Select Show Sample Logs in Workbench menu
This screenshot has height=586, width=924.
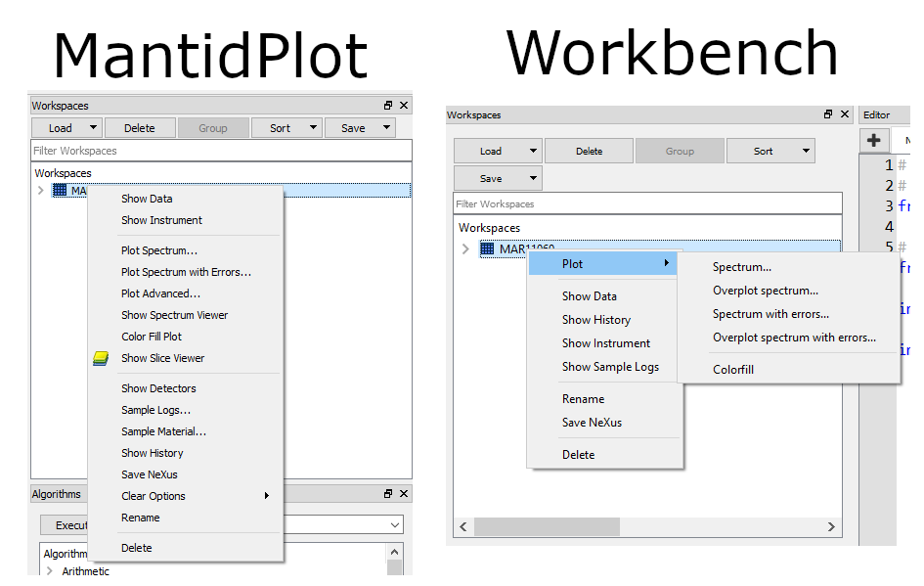610,367
